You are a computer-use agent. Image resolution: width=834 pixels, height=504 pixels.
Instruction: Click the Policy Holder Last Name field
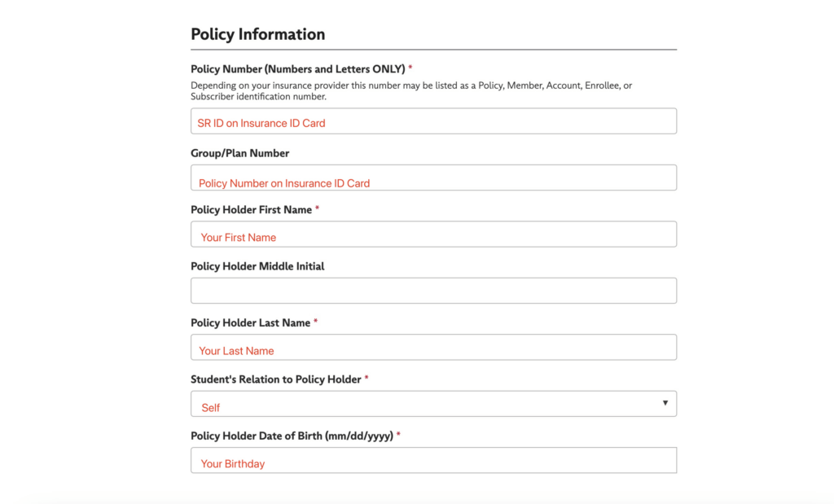coord(433,347)
